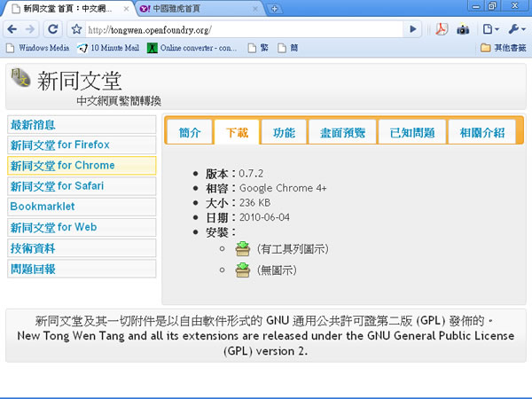Click install icon for 有工具列圖示 version

point(243,248)
